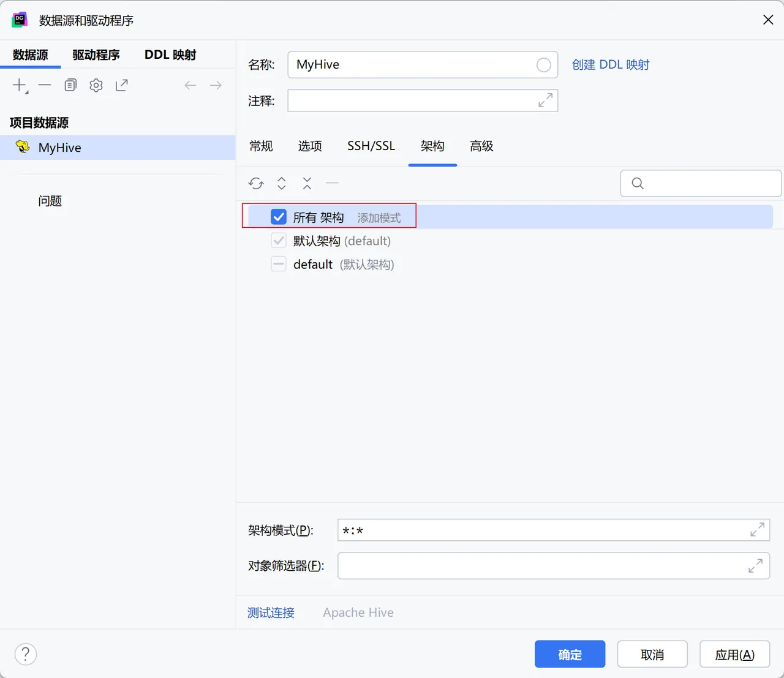Collapse all schema nodes
The width and height of the screenshot is (784, 678).
point(307,183)
